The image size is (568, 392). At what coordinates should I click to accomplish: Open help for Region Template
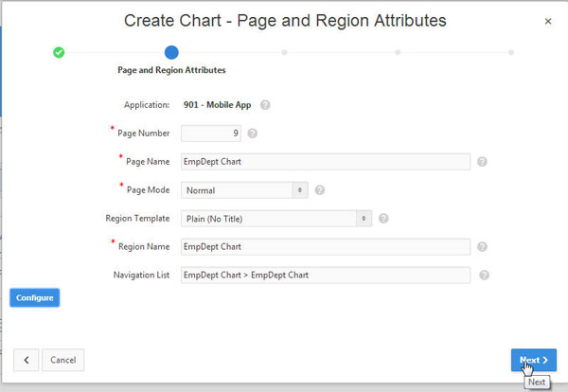click(383, 219)
